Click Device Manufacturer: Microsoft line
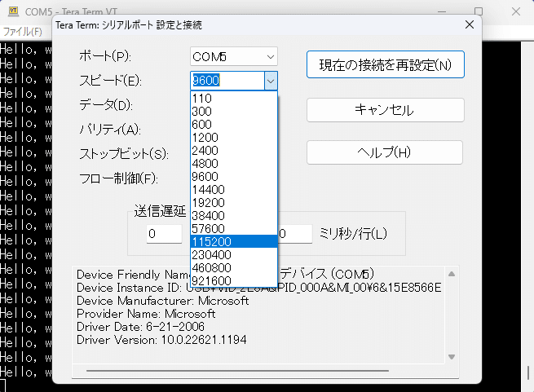Image resolution: width=534 pixels, height=392 pixels. click(x=162, y=301)
